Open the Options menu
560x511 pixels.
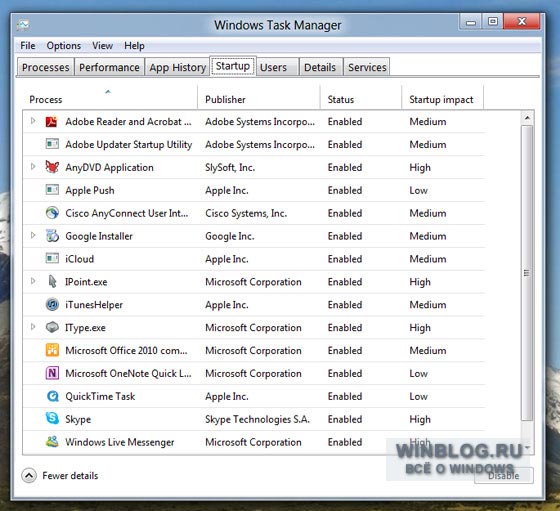(x=64, y=46)
